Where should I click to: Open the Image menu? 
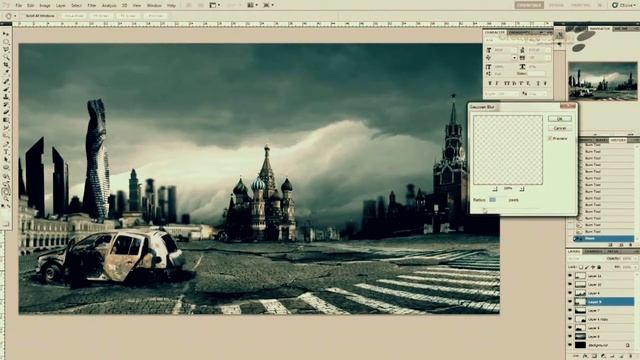click(45, 5)
